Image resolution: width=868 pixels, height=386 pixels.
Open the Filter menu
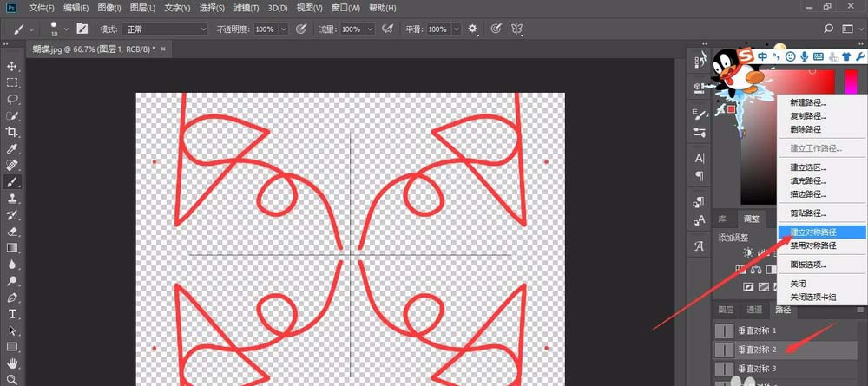(x=247, y=8)
